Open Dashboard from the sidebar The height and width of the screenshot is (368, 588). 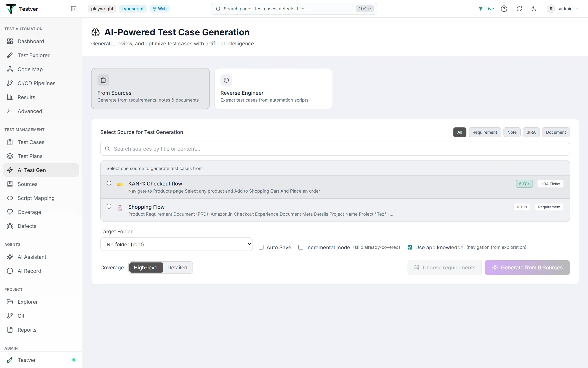pos(41,41)
